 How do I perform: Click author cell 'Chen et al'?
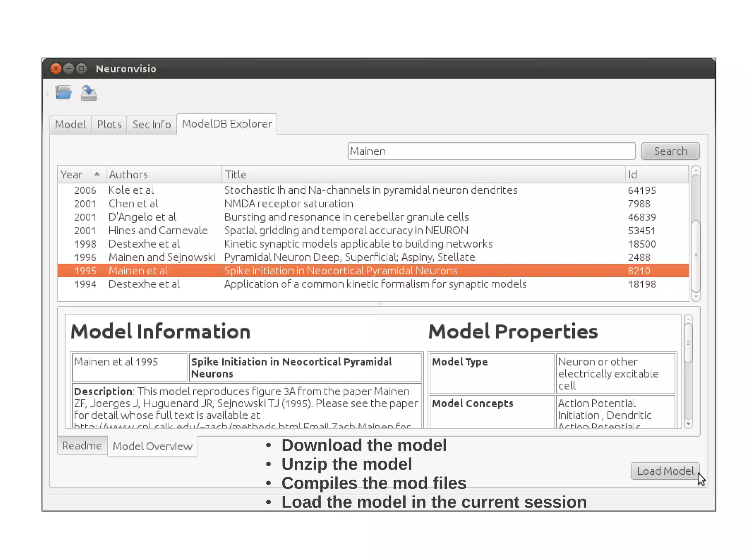click(x=133, y=204)
